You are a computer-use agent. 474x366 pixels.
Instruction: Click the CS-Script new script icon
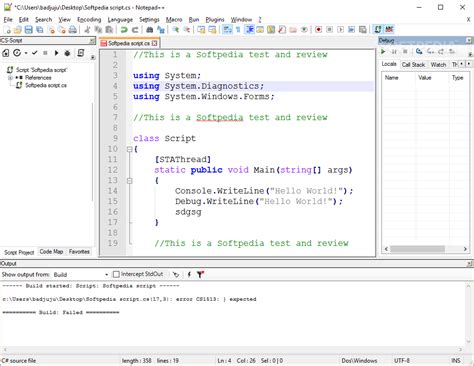pos(6,53)
